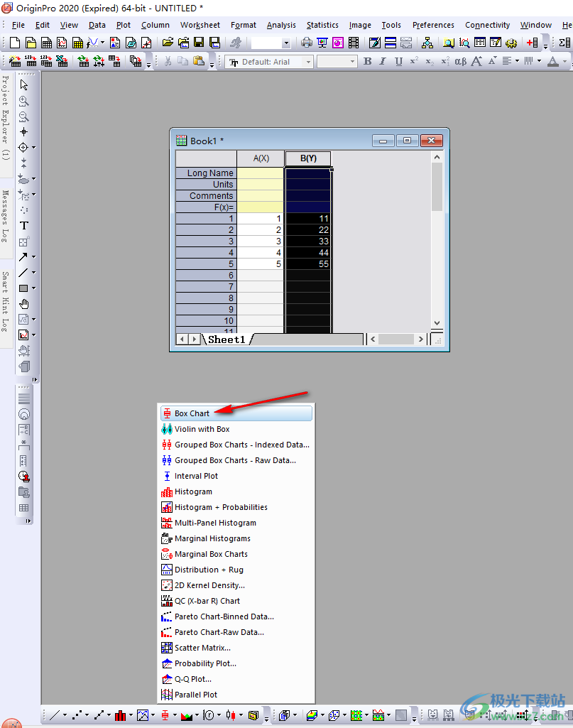Click the red Box Chart toolbar icon
Image resolution: width=573 pixels, height=728 pixels.
tap(165, 715)
